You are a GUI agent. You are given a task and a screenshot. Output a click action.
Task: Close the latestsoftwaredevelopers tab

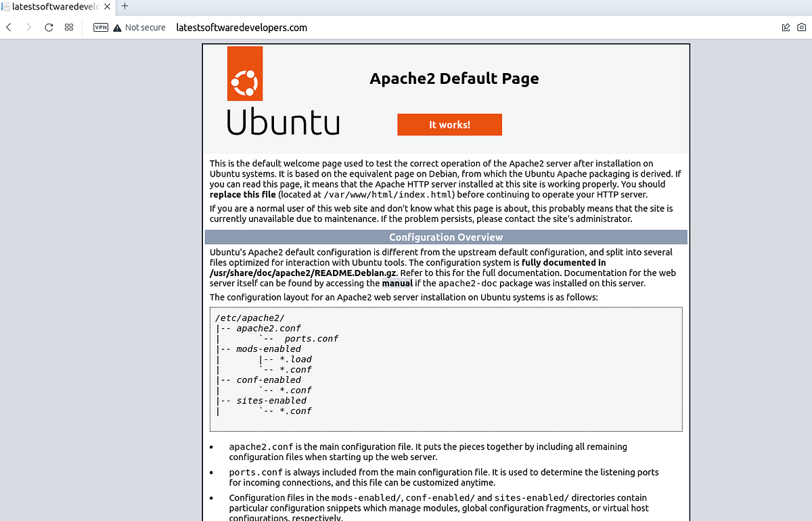(107, 7)
